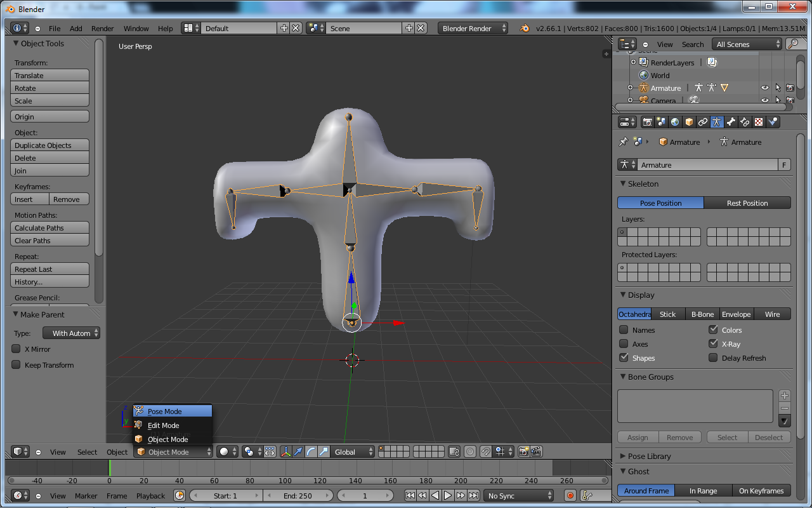Select Pose Mode from the mode menu
Screen dimensions: 812x508
coord(166,410)
